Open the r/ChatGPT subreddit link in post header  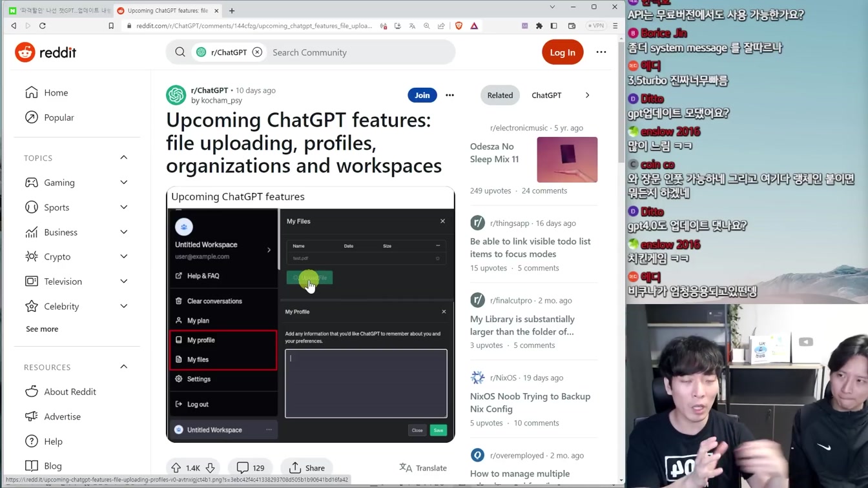tap(209, 90)
